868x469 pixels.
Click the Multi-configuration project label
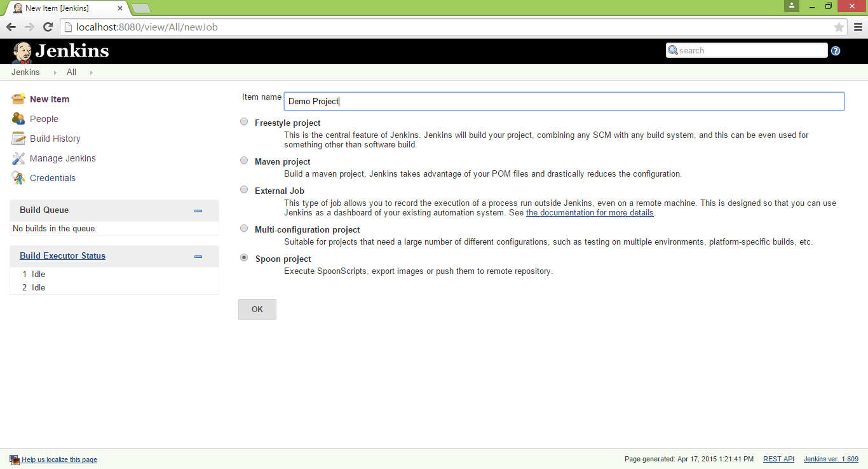pos(308,229)
